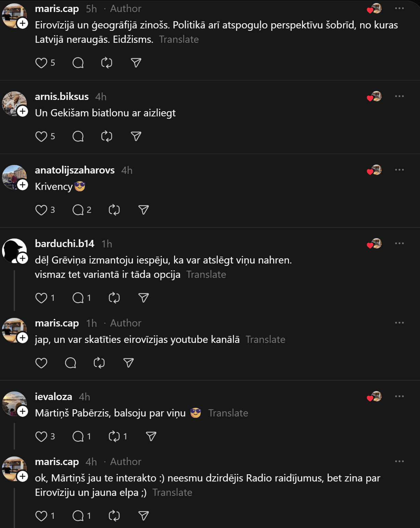
Task: Like ievaloza's comment about Mārtiņš Pabērzis
Action: point(41,437)
